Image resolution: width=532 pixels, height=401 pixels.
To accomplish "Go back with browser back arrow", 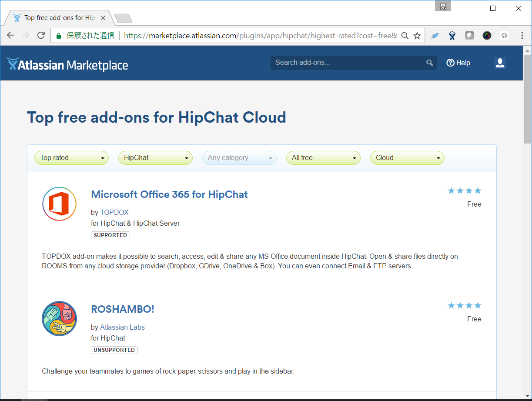I will [x=10, y=36].
